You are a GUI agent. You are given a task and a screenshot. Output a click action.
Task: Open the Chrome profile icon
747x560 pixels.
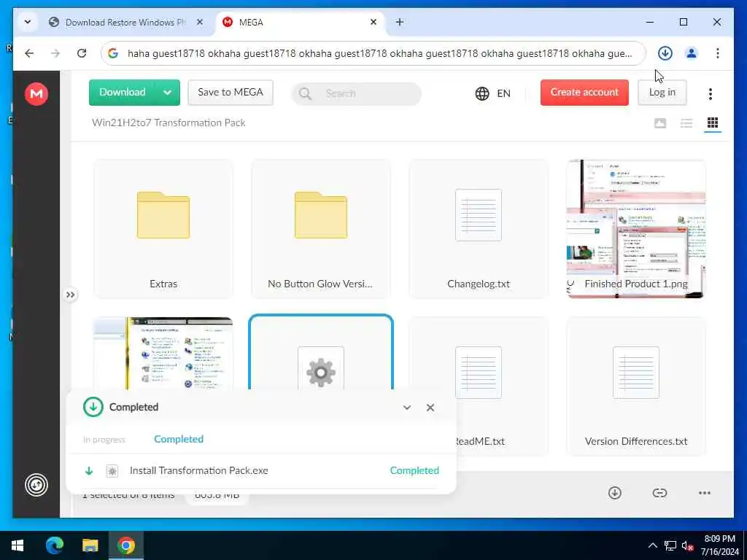click(692, 53)
